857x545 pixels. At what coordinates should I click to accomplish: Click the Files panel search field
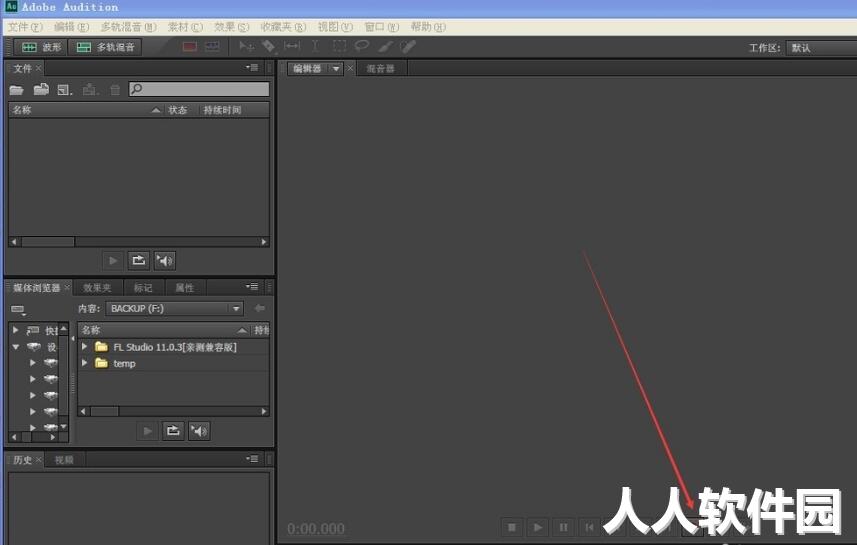point(199,89)
